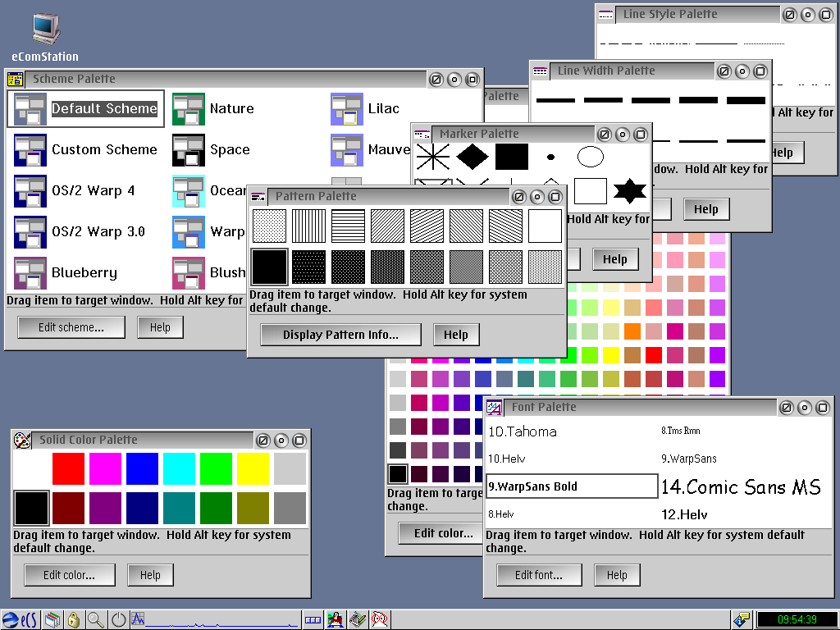This screenshot has height=630, width=840.
Task: Select the Default Scheme icon
Action: tap(30, 109)
